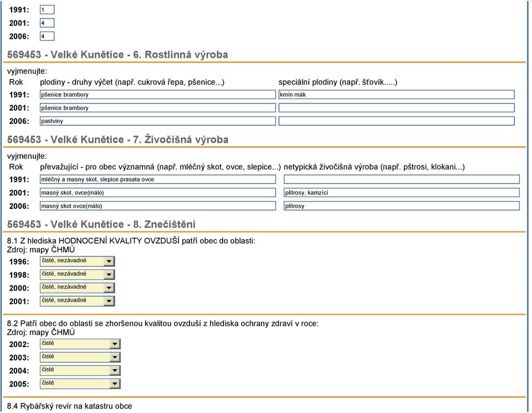Image resolution: width=532 pixels, height=413 pixels.
Task: Open the 2002 čisté dropdown
Action: 80,344
